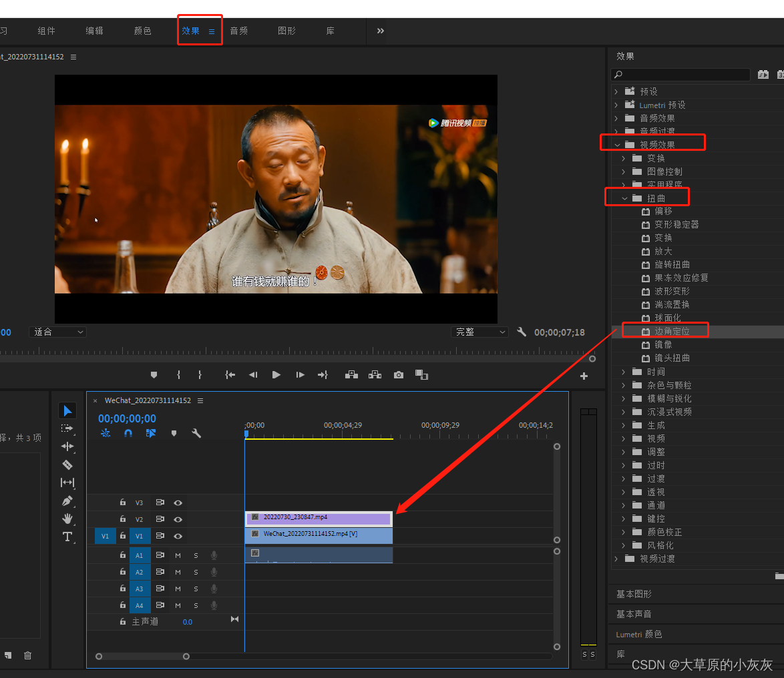Toggle V1 track output eye
Viewport: 784px width, 678px height.
pyautogui.click(x=178, y=536)
